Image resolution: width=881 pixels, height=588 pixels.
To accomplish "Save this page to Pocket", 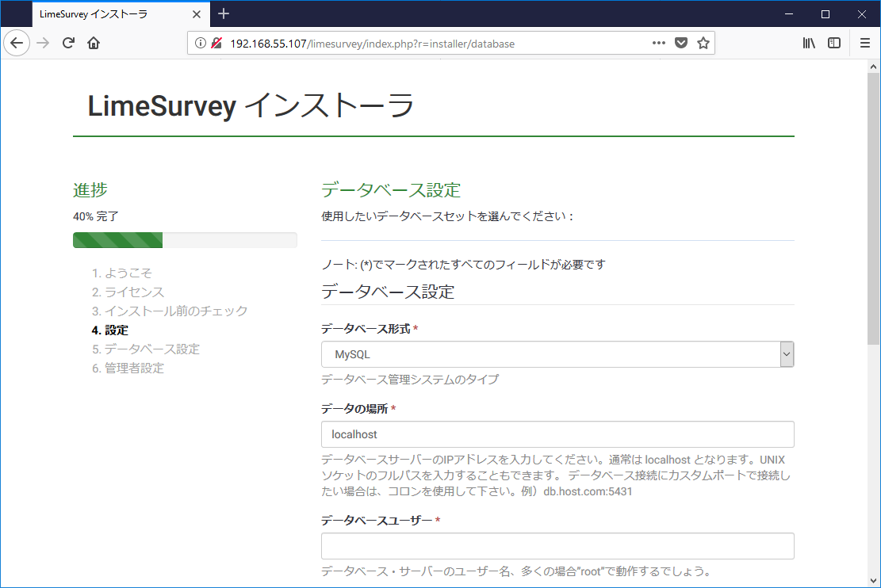I will [681, 43].
